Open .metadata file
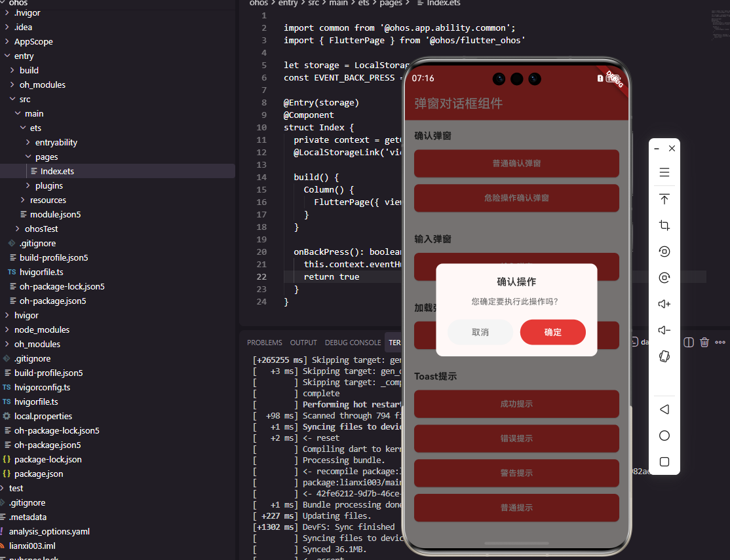Image resolution: width=730 pixels, height=560 pixels. point(28,517)
